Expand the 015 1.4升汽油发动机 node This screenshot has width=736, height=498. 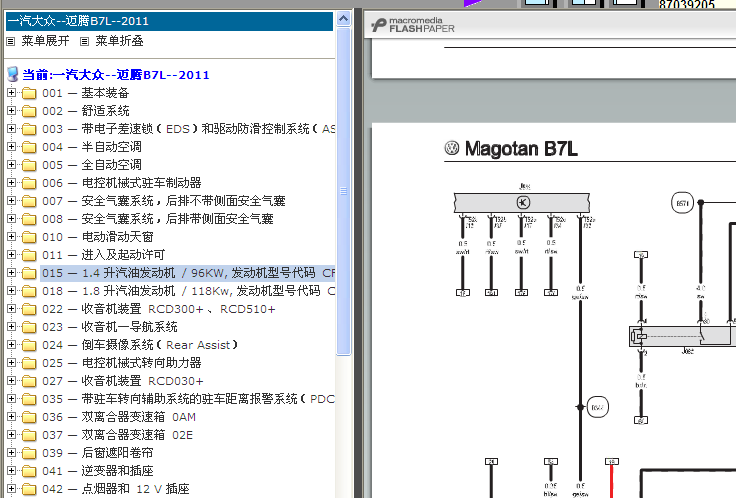tap(11, 273)
